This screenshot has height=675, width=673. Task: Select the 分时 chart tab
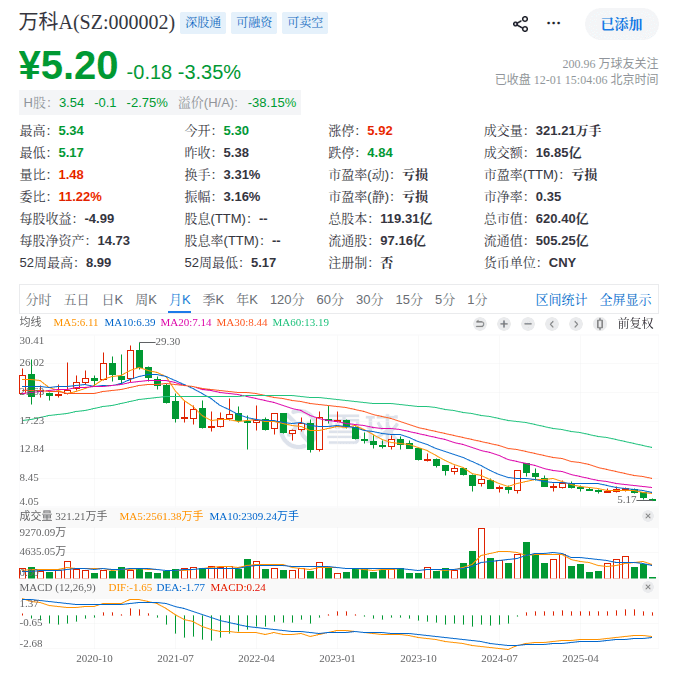39,299
